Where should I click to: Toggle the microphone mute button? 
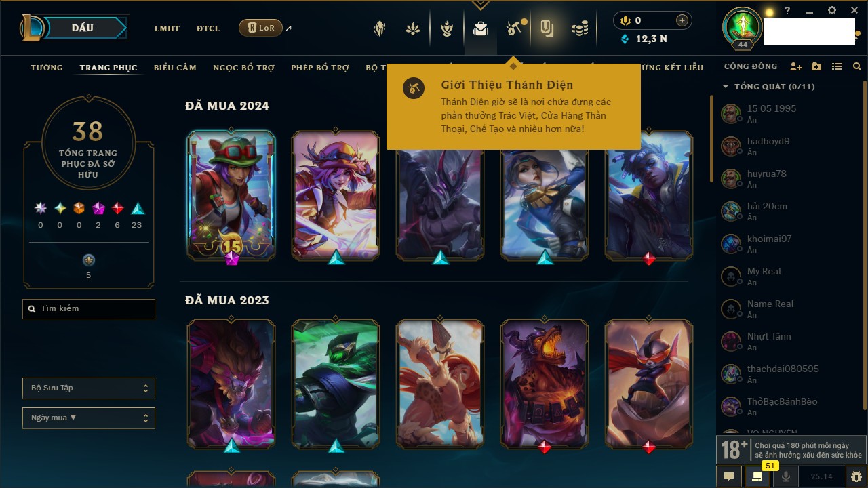tap(786, 476)
